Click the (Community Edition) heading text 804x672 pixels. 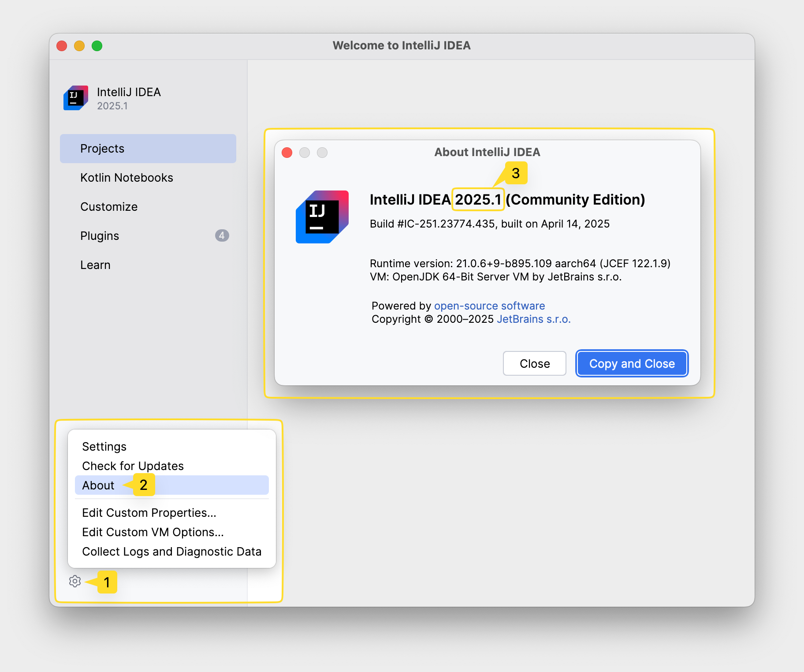[575, 200]
